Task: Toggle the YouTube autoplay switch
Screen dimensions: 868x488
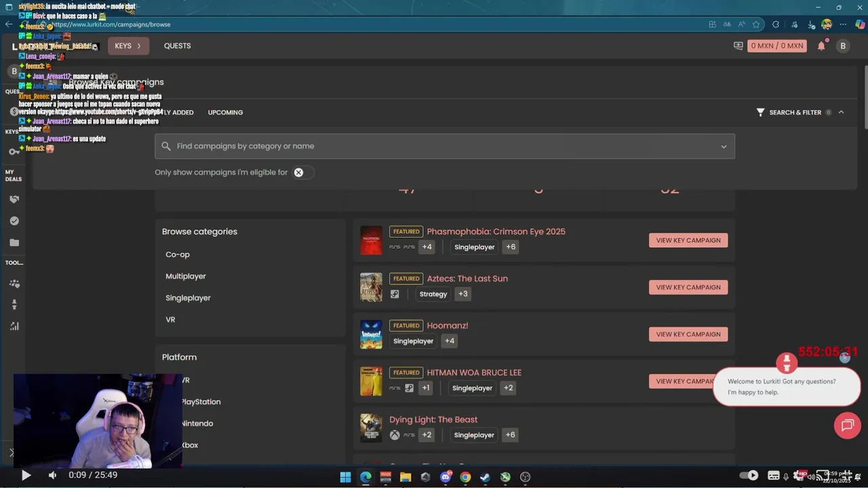Action: coord(749,476)
